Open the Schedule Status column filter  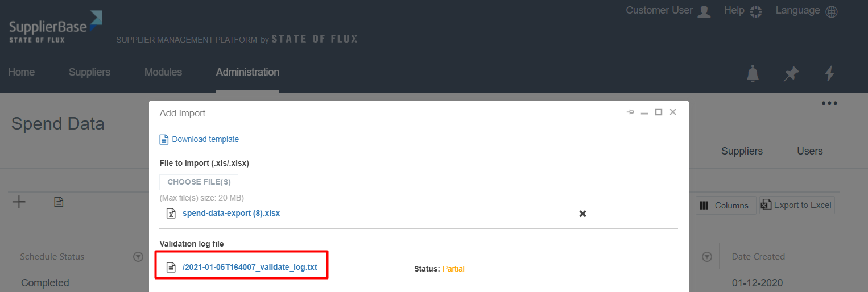(138, 257)
